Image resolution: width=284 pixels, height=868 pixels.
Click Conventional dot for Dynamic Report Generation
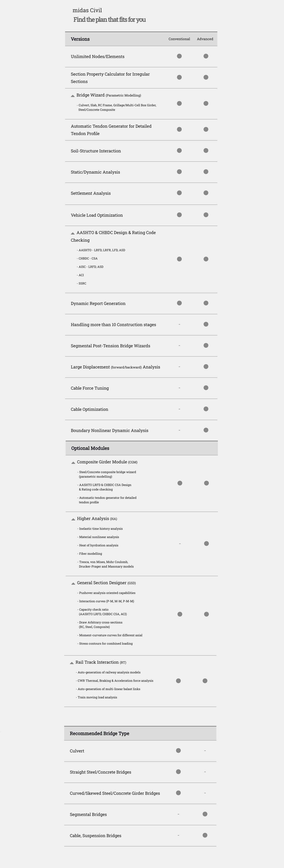(x=179, y=303)
